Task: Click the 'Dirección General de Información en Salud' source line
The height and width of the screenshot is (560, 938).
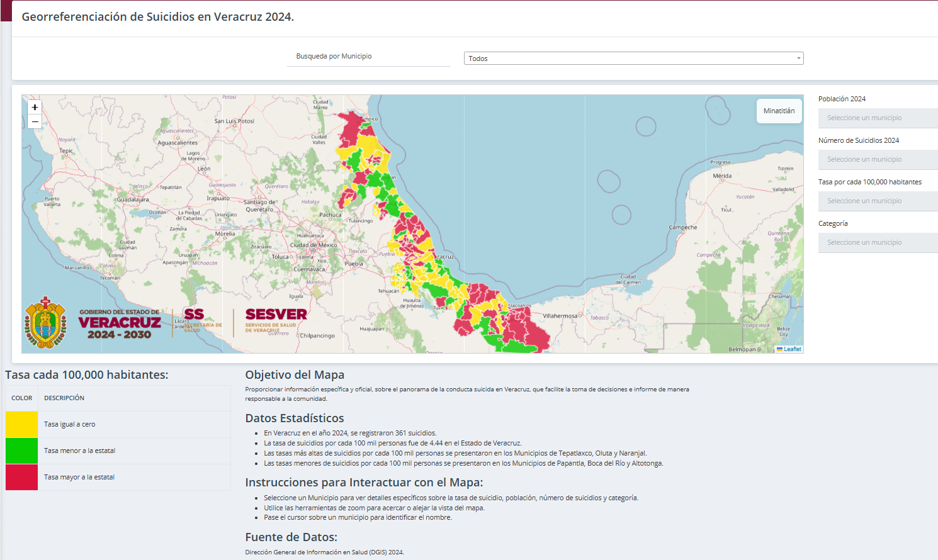Action: click(324, 552)
